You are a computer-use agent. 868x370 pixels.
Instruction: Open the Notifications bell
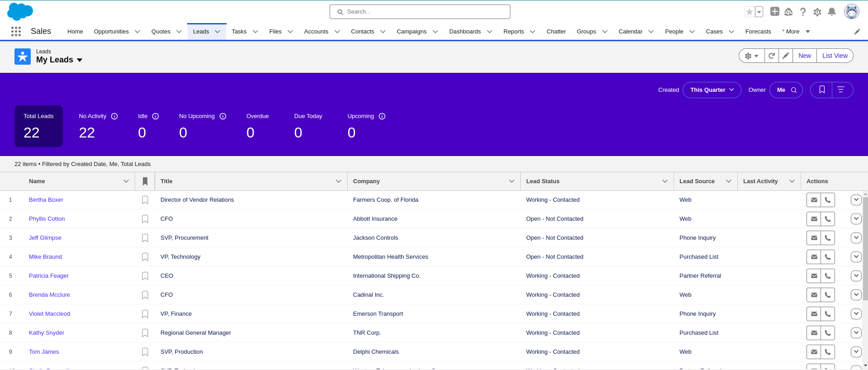click(832, 12)
